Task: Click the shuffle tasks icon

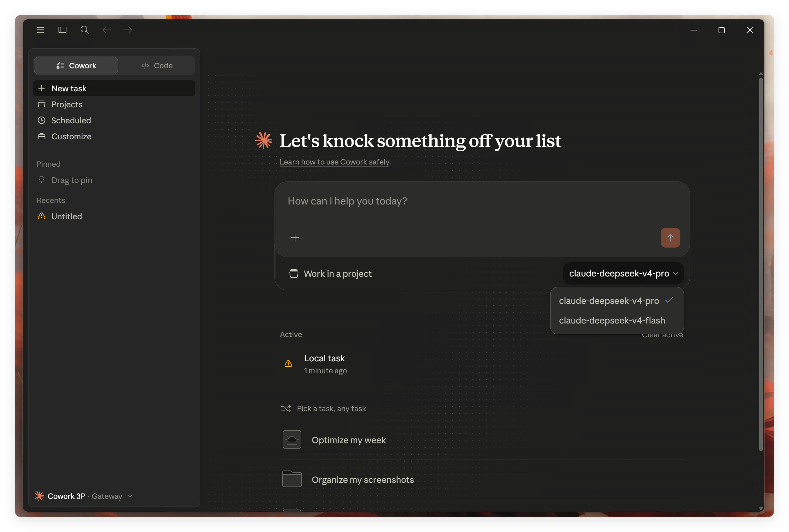Action: point(286,408)
